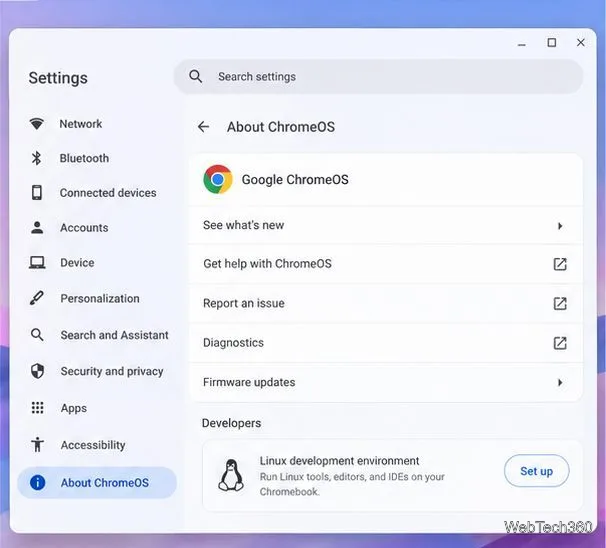606x548 pixels.
Task: Expand See what's new arrow
Action: [560, 226]
